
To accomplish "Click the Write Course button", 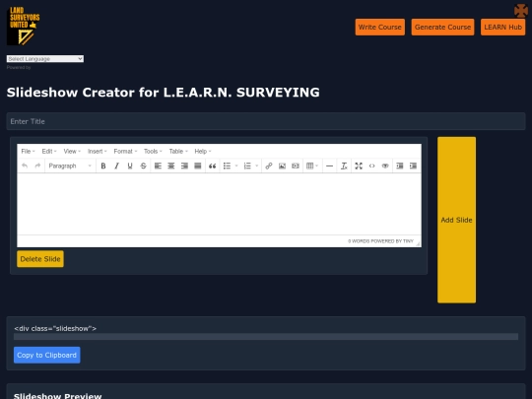I will click(x=379, y=28).
